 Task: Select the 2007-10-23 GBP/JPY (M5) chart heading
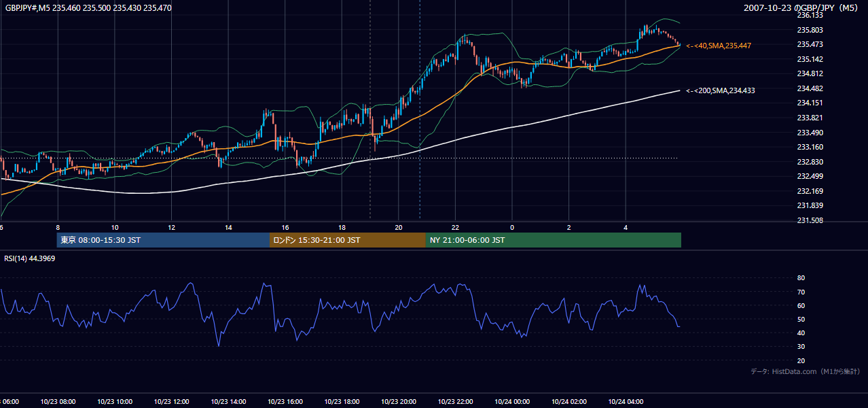point(802,8)
